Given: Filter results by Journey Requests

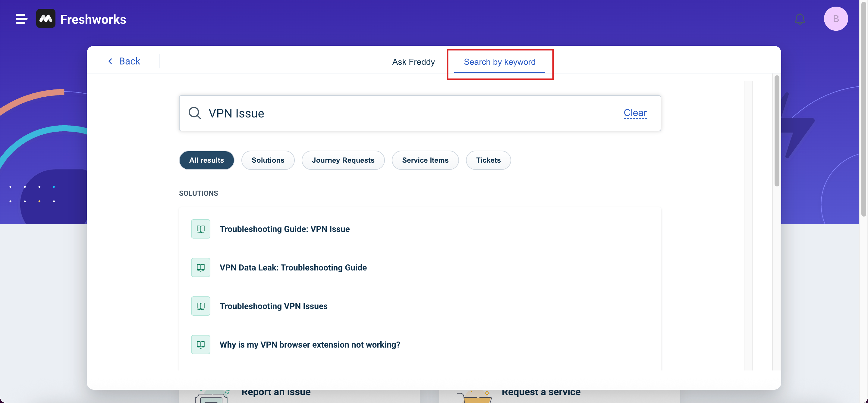Looking at the screenshot, I should [343, 160].
